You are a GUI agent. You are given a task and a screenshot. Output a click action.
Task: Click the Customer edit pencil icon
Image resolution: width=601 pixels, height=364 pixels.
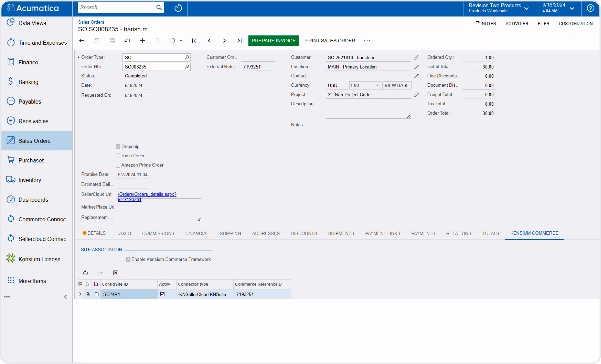click(x=416, y=58)
